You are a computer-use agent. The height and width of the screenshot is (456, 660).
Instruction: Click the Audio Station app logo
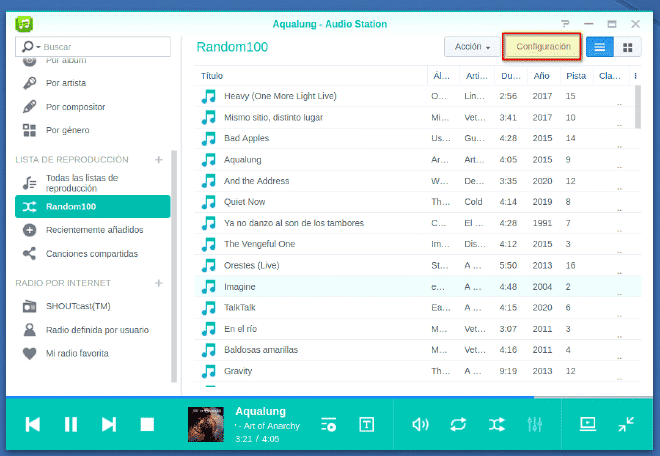[24, 24]
